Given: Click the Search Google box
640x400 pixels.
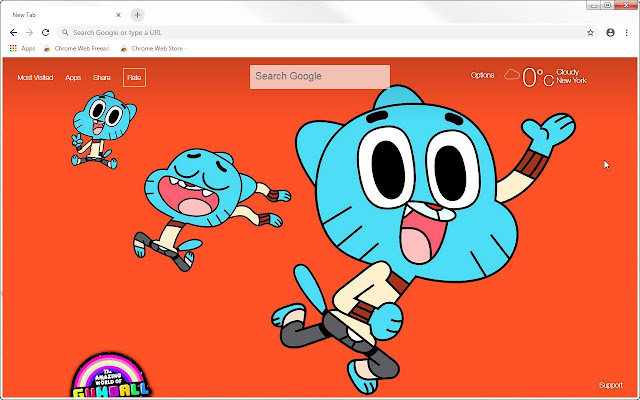Looking at the screenshot, I should (320, 77).
